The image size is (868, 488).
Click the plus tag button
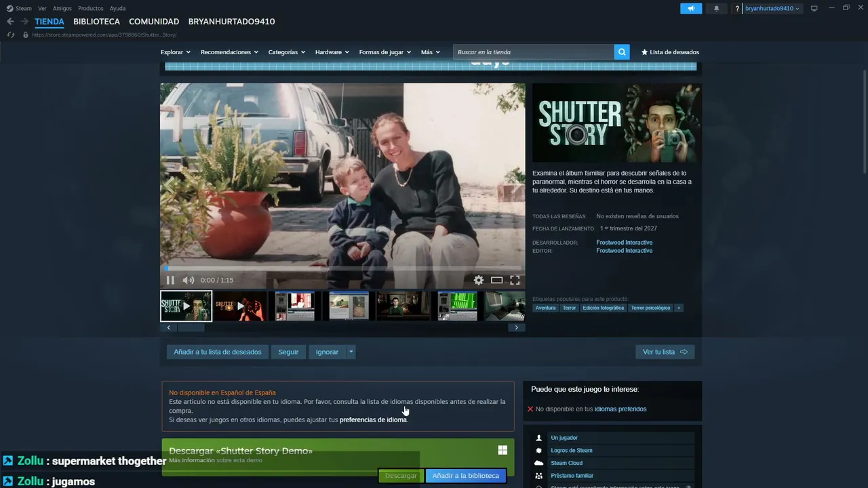(678, 308)
